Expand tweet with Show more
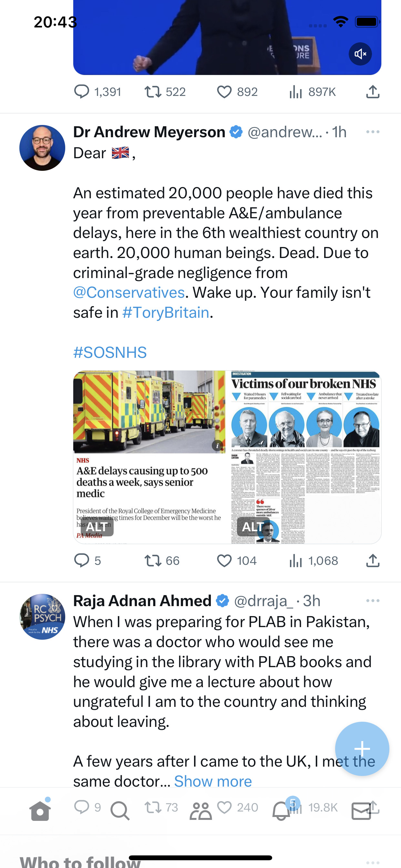Screen dimensions: 401x868 [x=213, y=781]
